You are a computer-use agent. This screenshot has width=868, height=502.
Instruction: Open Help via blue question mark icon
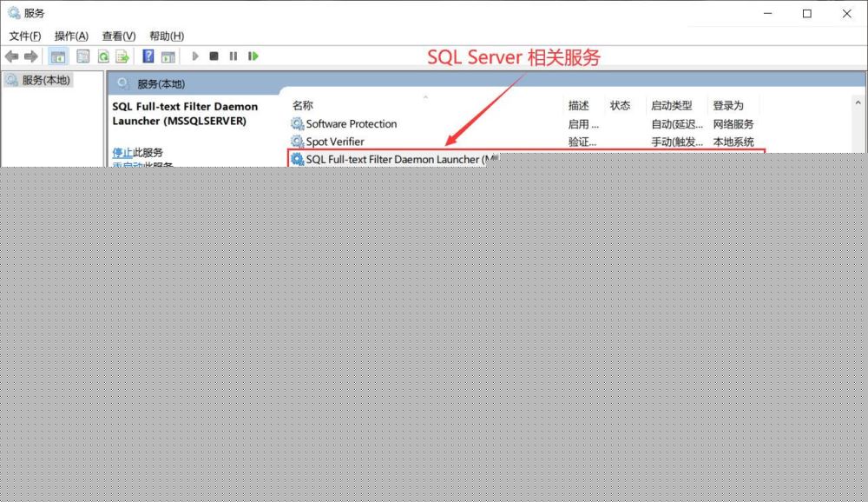[x=148, y=56]
